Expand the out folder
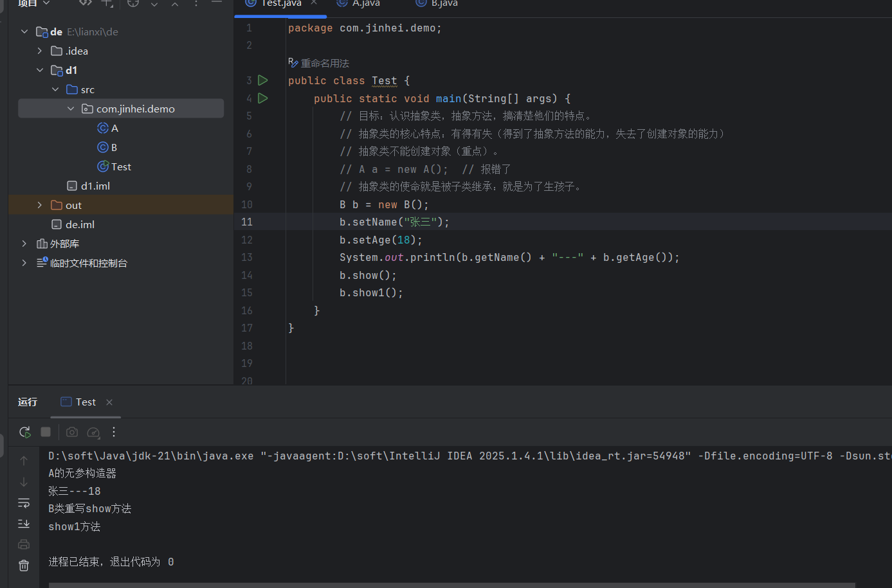The width and height of the screenshot is (892, 588). 40,205
